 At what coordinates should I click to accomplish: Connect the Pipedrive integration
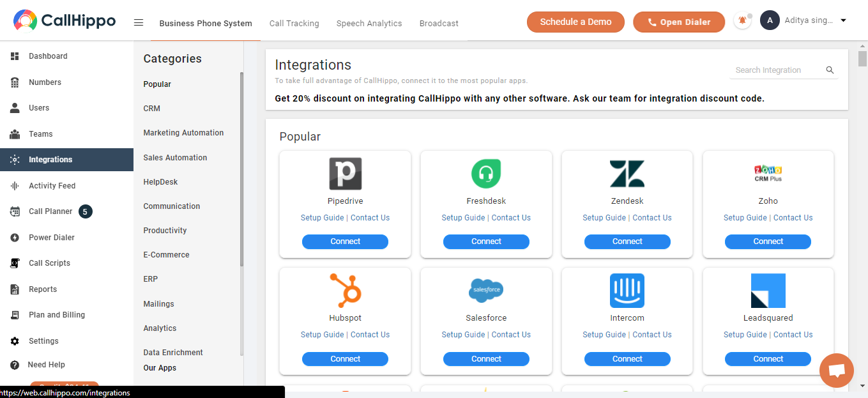click(x=346, y=241)
